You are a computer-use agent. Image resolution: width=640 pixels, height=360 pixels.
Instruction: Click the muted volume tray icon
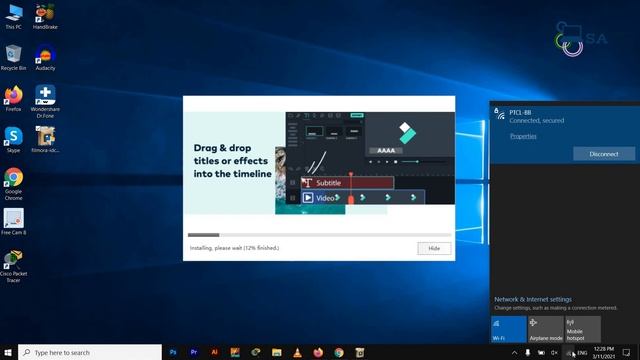click(x=554, y=353)
